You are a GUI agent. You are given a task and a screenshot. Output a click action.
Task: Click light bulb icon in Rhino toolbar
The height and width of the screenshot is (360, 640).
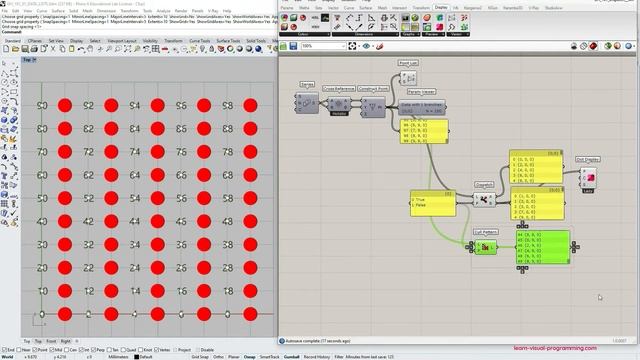point(202,49)
